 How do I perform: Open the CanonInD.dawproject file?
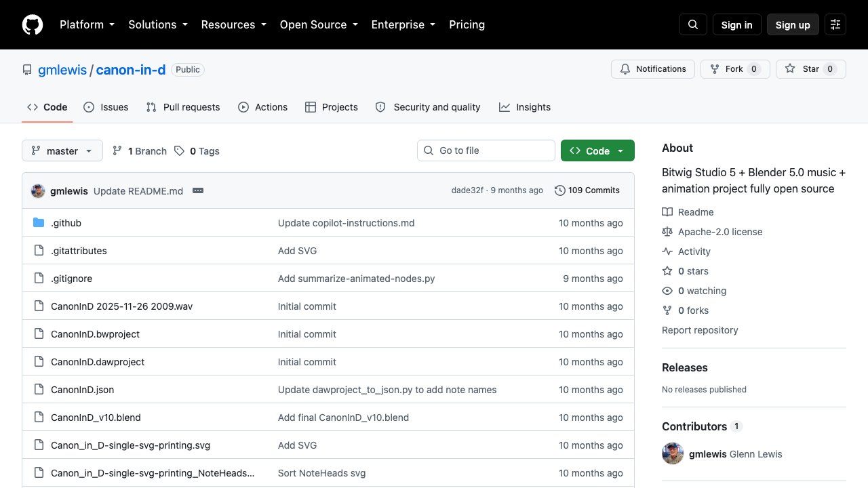pyautogui.click(x=98, y=362)
